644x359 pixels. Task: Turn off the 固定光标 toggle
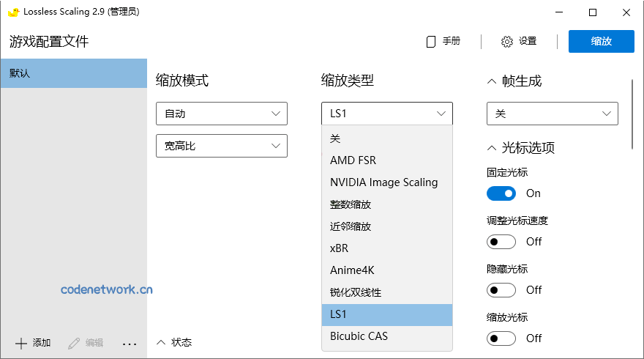501,193
